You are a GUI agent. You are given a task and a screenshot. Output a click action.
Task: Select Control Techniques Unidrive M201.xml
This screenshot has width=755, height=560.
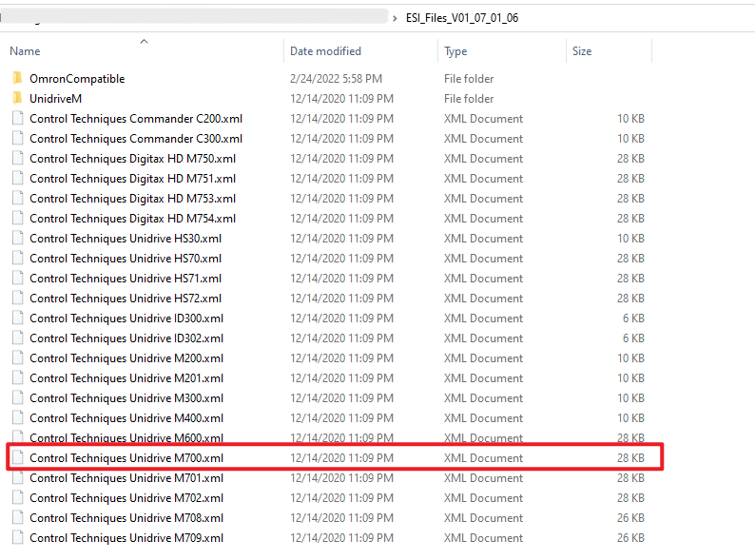tap(126, 378)
